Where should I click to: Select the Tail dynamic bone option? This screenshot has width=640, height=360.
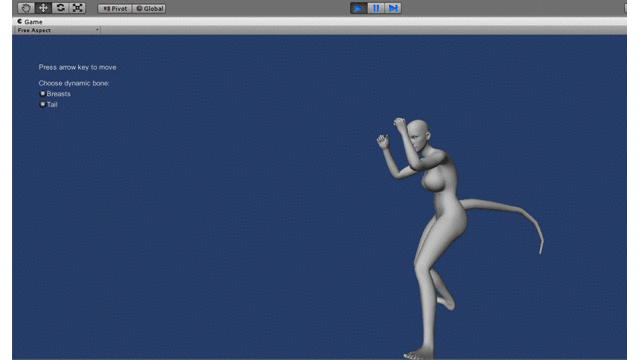tap(48, 104)
